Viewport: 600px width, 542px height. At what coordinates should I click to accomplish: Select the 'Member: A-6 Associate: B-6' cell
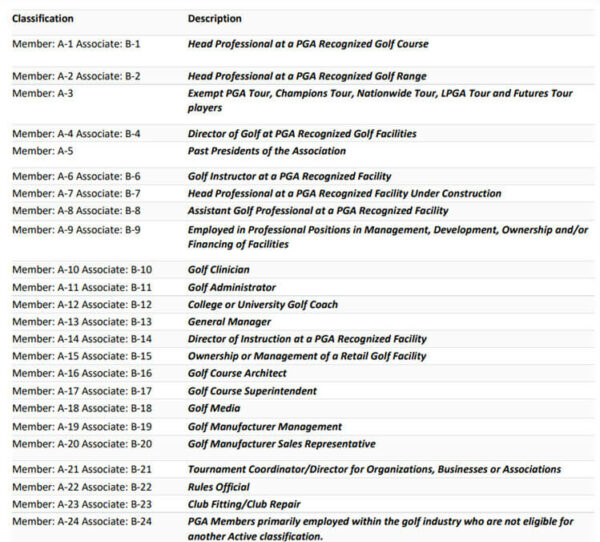coord(76,177)
